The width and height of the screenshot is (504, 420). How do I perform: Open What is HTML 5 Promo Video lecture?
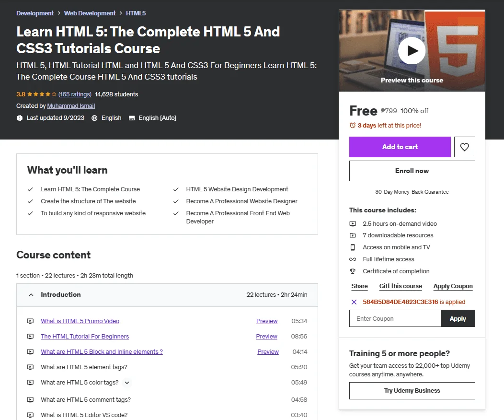pos(80,321)
